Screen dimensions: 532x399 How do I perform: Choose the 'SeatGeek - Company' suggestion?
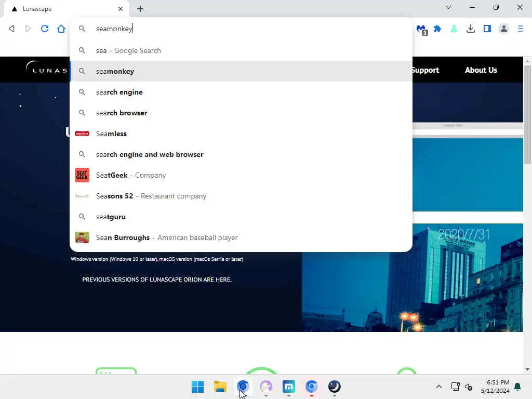[241, 175]
